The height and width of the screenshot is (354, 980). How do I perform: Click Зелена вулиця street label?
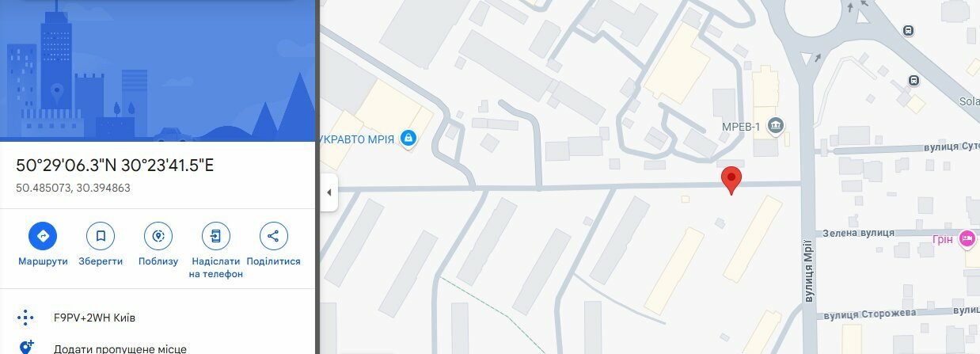coord(859,233)
